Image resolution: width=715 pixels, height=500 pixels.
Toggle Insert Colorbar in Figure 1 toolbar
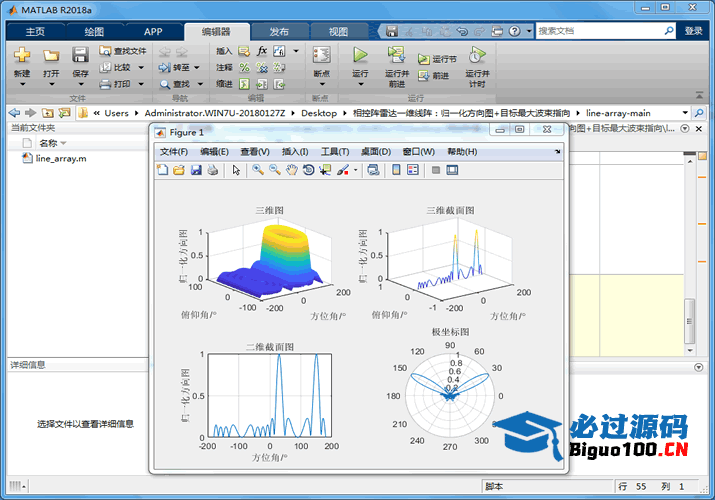(x=396, y=170)
